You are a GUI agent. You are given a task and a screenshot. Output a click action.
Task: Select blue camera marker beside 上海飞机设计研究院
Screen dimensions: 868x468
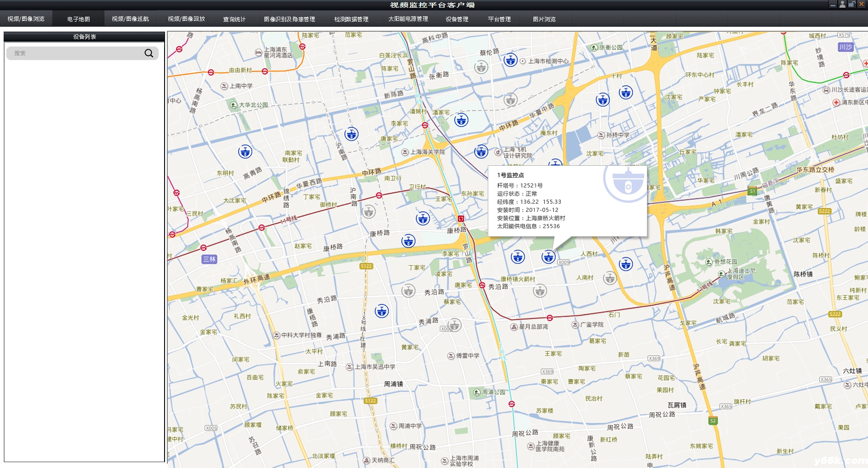(481, 151)
